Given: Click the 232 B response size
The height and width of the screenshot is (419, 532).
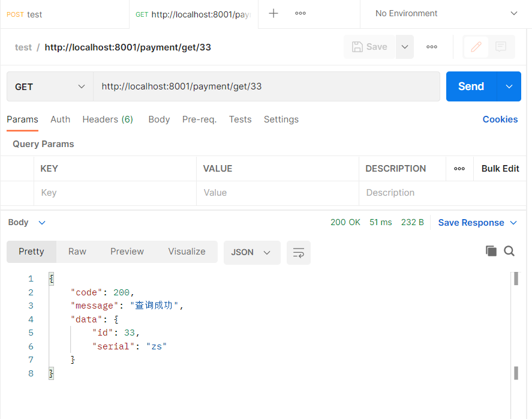Looking at the screenshot, I should pos(413,222).
